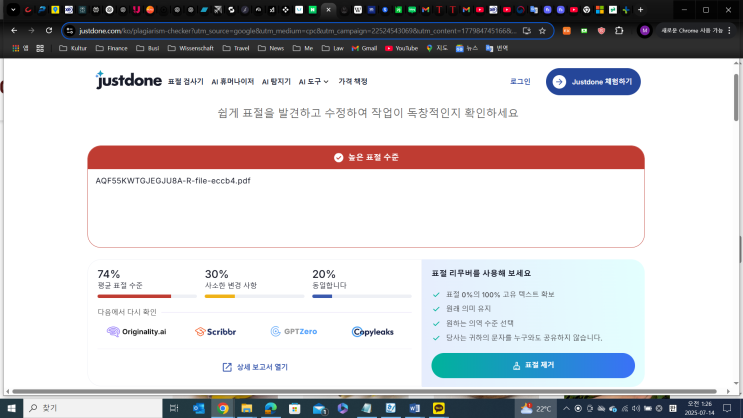
Task: Open Chrome three-dot menu
Action: pos(729,30)
